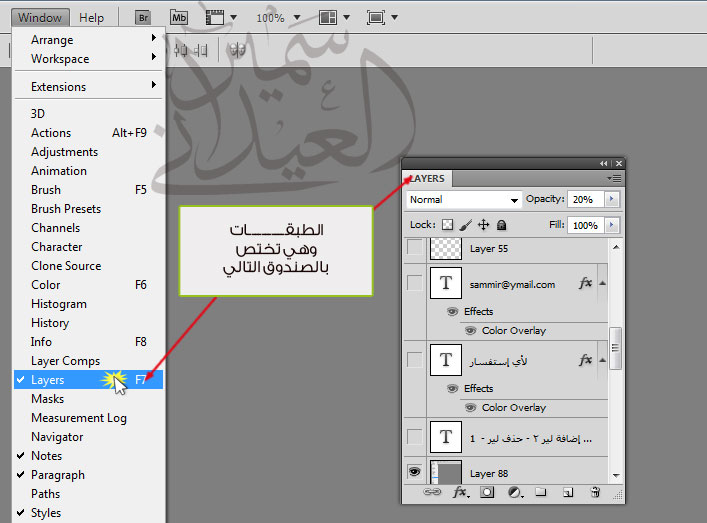Toggle Lock image pixels brush icon
The image size is (707, 523).
point(465,225)
